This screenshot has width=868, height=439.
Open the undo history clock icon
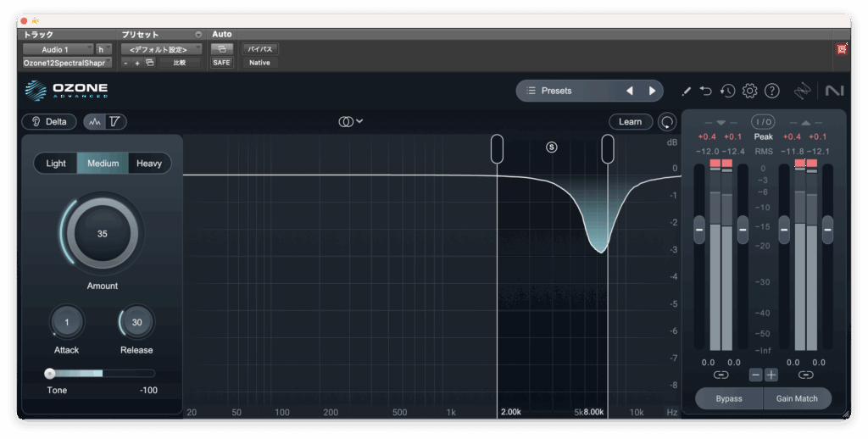coord(727,91)
